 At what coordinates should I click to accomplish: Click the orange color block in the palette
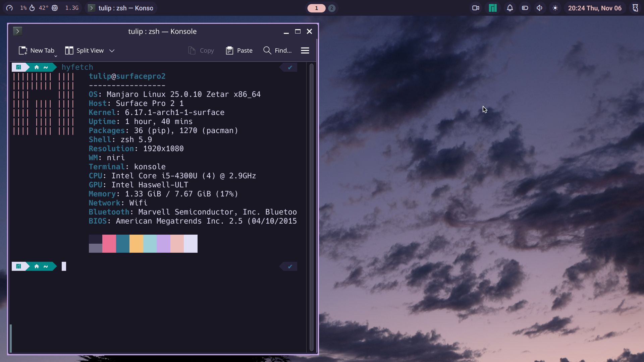pyautogui.click(x=137, y=244)
